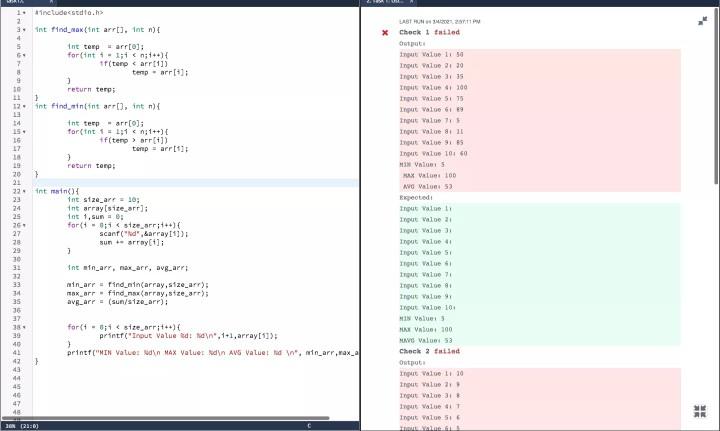Click 'MAX Value: 100' in the red output block
The height and width of the screenshot is (431, 720).
click(429, 176)
